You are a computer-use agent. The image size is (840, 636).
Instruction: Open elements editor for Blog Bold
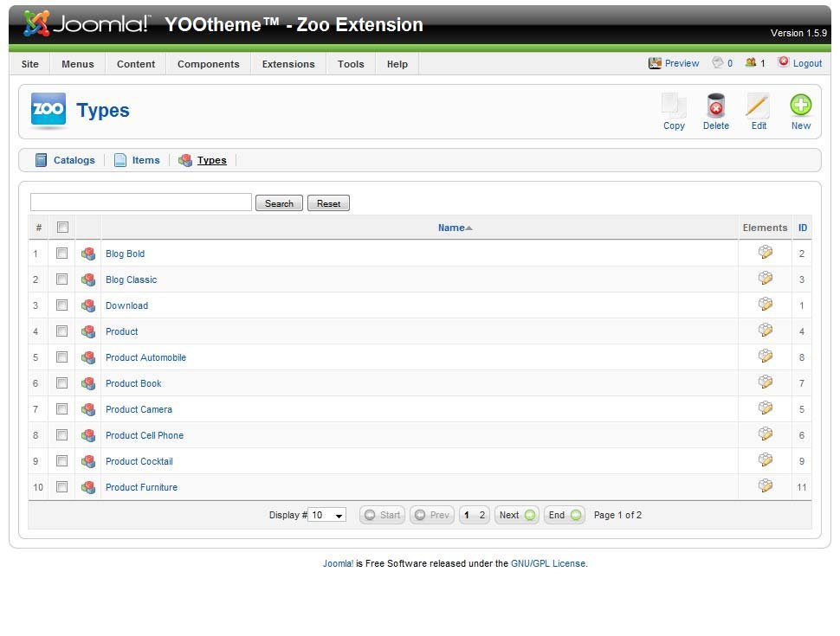pos(765,252)
